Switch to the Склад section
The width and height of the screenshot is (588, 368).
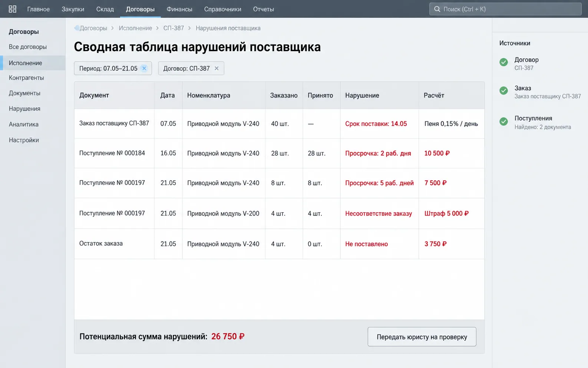(105, 9)
